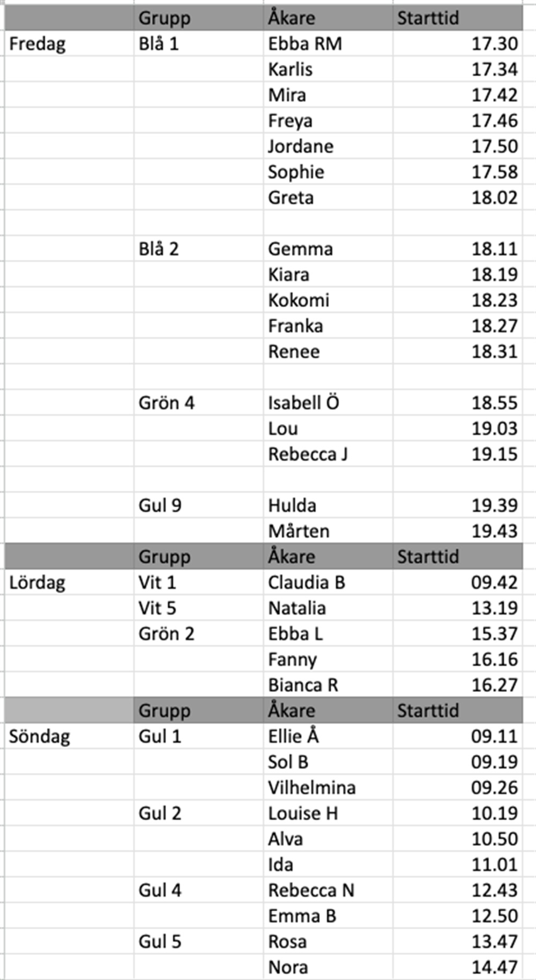Click start time 17.46 for Freya

494,121
